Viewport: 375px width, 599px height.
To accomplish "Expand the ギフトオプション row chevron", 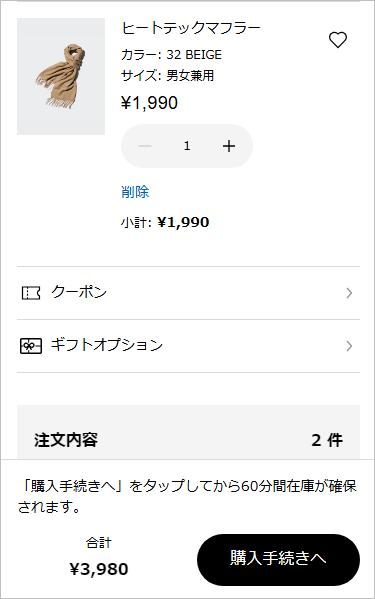I will pyautogui.click(x=349, y=346).
